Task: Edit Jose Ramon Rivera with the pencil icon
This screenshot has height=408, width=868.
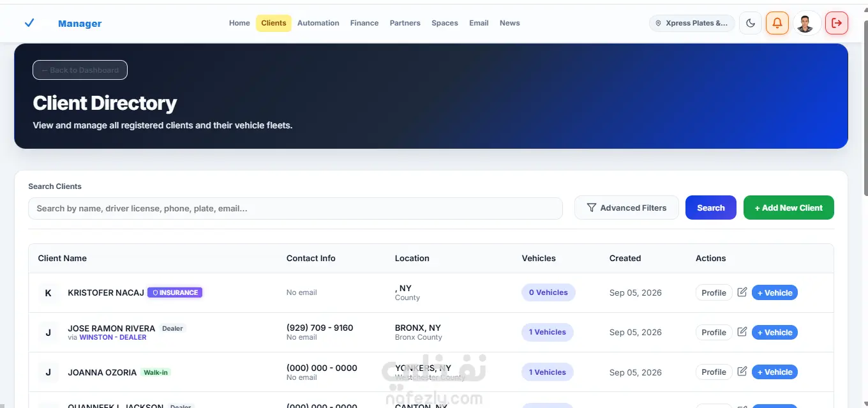Action: coord(742,331)
